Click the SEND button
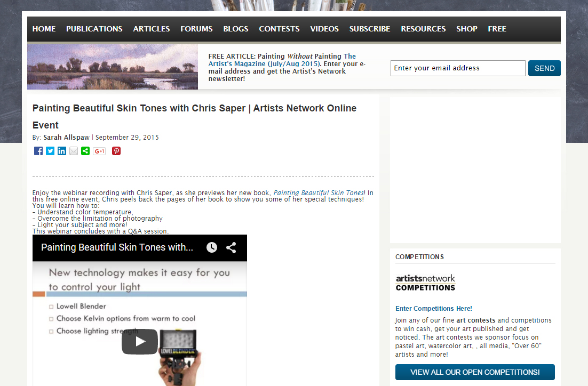Image resolution: width=588 pixels, height=386 pixels. 544,68
